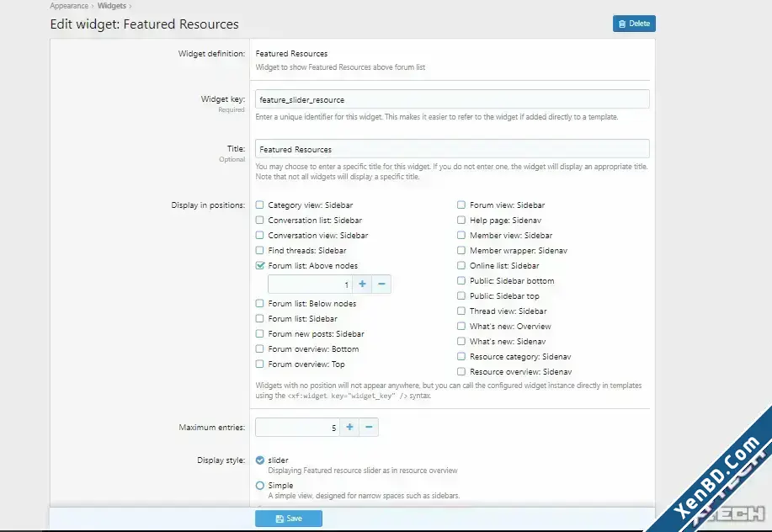Check Forum list: Sidebar option
772x532 pixels.
[x=260, y=318]
